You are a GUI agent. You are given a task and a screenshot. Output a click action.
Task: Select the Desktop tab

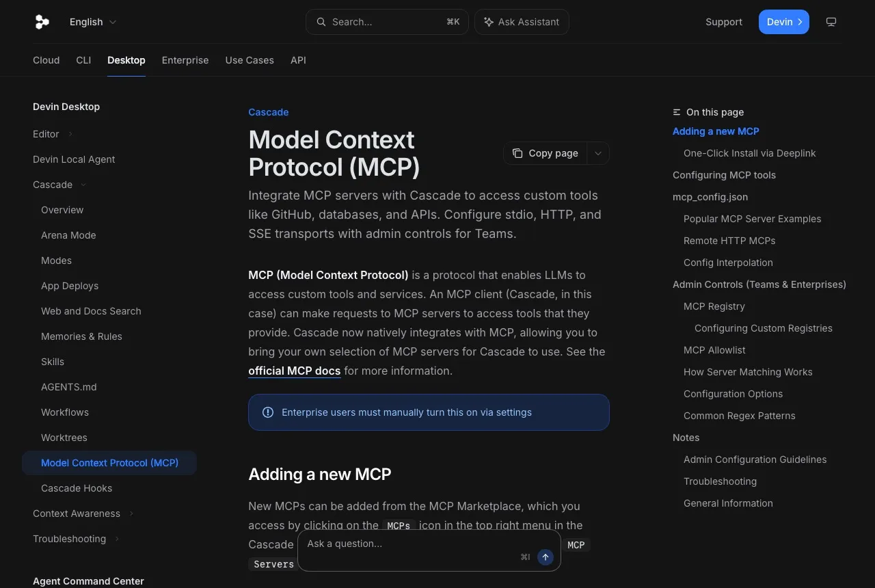[126, 60]
